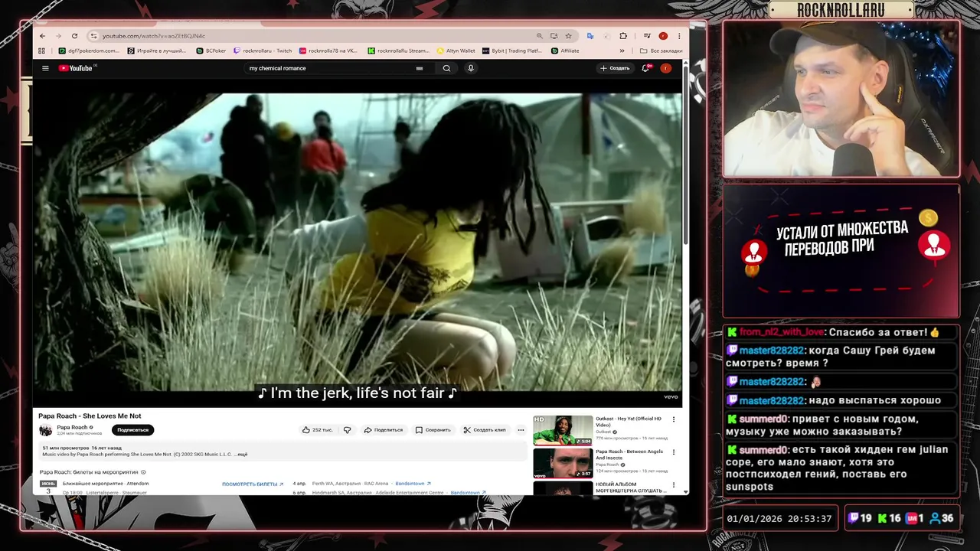Click master828282's message about Сашу Грей
980x551 pixels.
pyautogui.click(x=840, y=357)
